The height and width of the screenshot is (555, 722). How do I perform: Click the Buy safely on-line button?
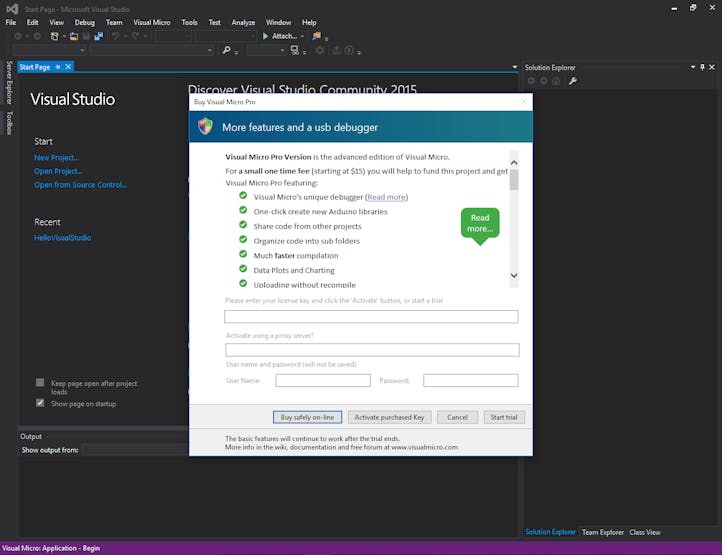pyautogui.click(x=308, y=417)
